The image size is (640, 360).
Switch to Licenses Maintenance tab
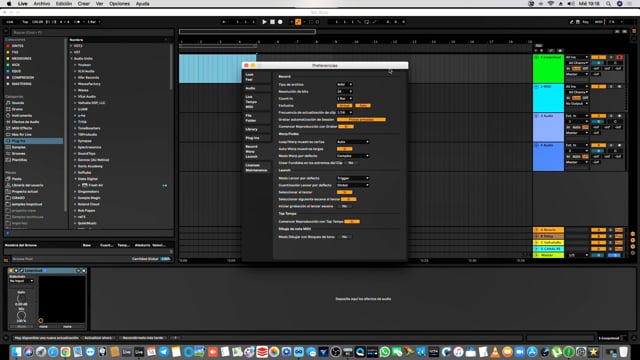point(257,168)
